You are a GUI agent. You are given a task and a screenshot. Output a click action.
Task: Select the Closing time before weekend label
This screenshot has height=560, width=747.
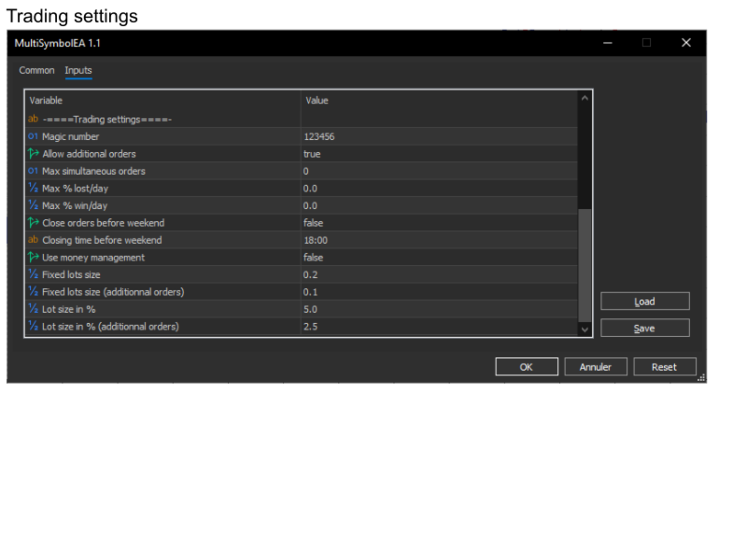[x=102, y=240]
